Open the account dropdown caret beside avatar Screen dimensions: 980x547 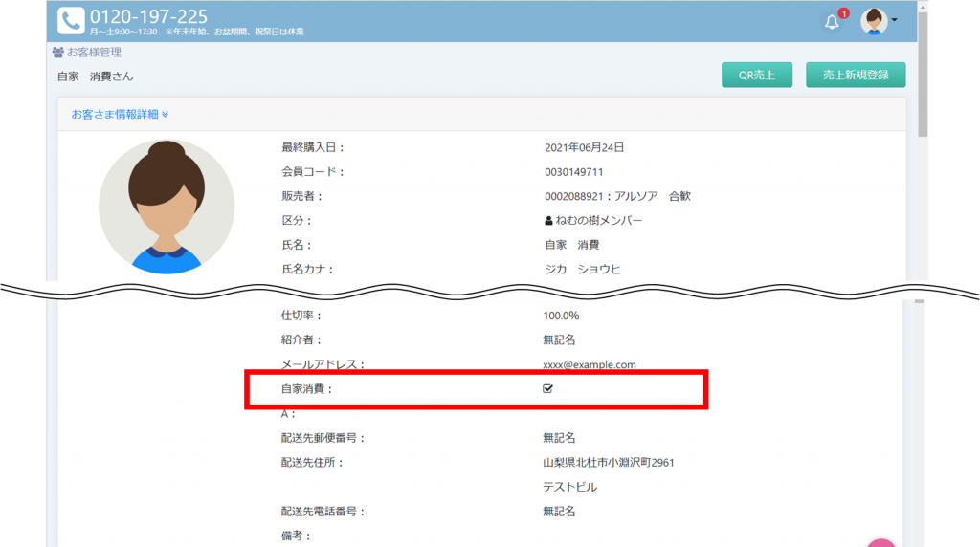894,21
